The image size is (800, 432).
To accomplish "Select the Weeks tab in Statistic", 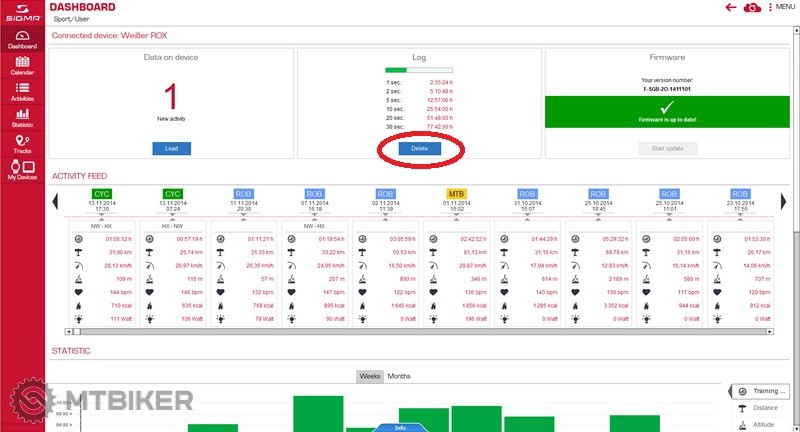I will [369, 376].
